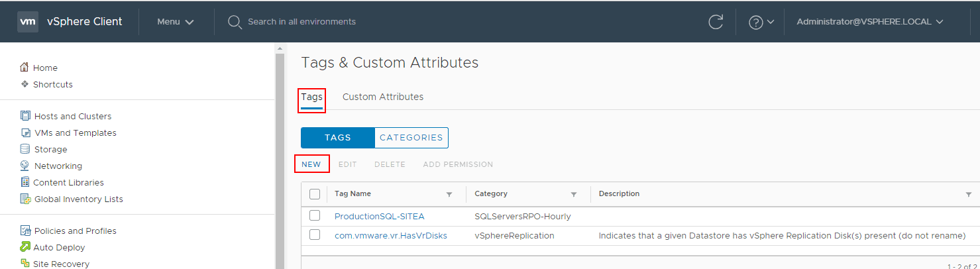This screenshot has height=269, width=980.
Task: Open Shortcuts in the navigation
Action: pos(53,84)
